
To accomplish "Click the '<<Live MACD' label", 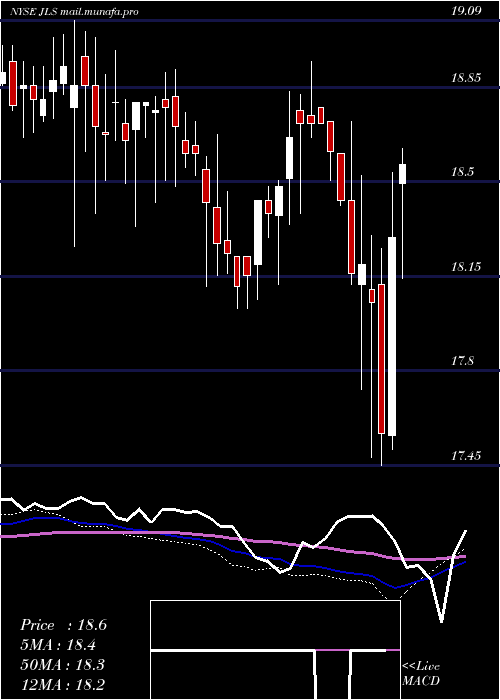I will (x=421, y=673).
